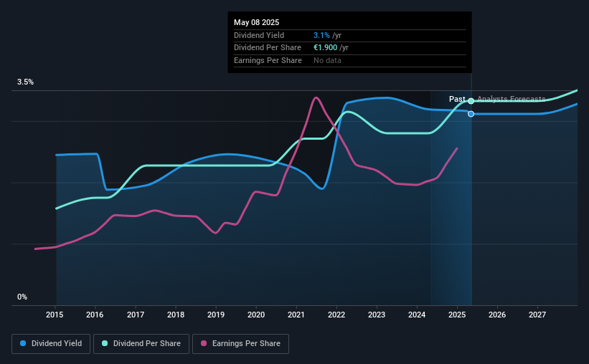The image size is (589, 364).
Task: Click the 2020 x-axis label
Action: click(256, 315)
